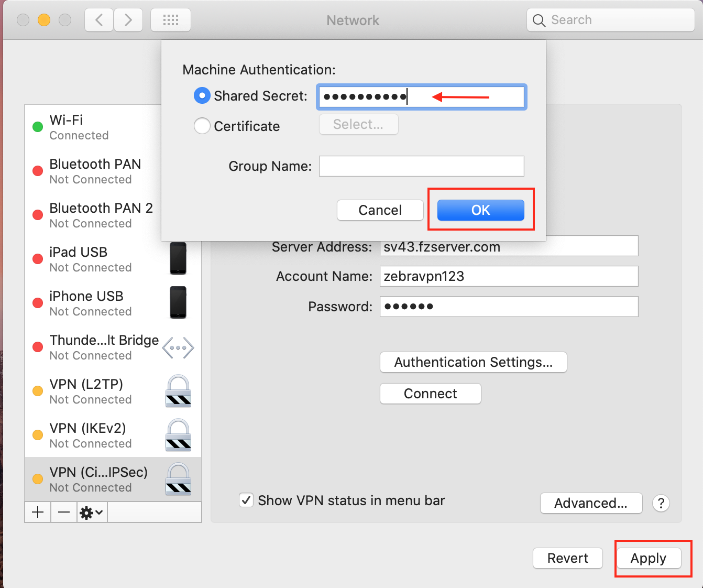Click the iPhone USB device icon
This screenshot has height=588, width=703.
tap(178, 303)
